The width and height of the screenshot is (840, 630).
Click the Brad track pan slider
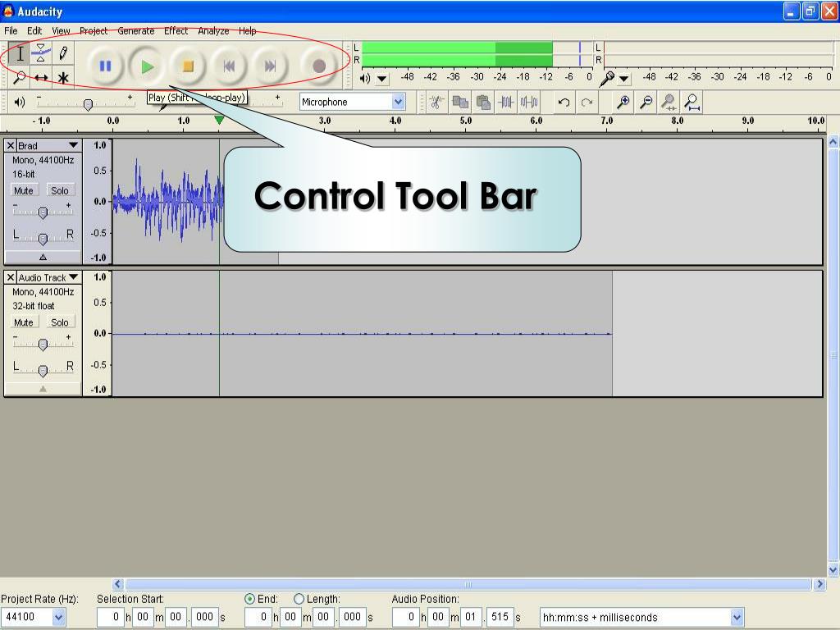(43, 239)
